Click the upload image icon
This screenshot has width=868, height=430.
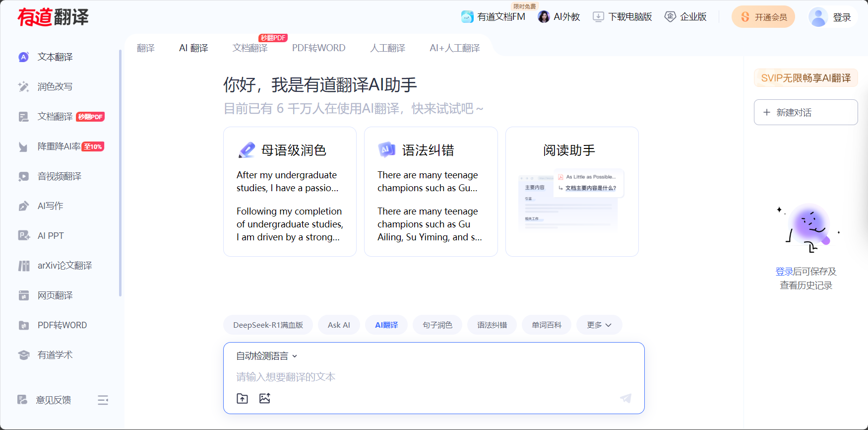pos(265,398)
